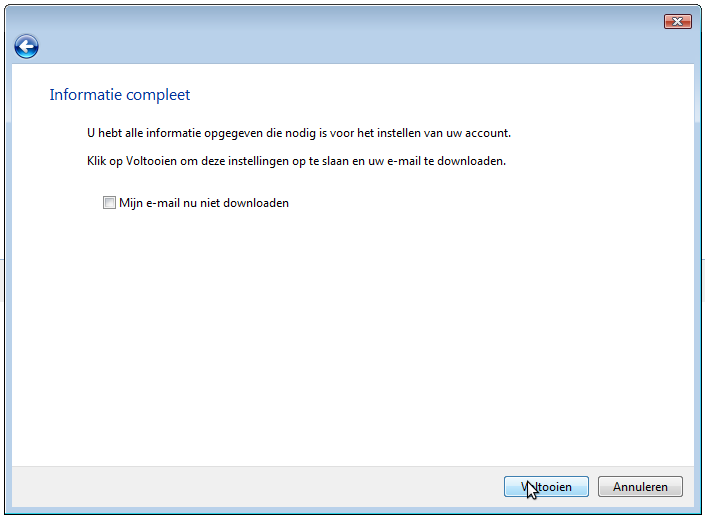Click the word 'account' in the first sentence

(487, 133)
